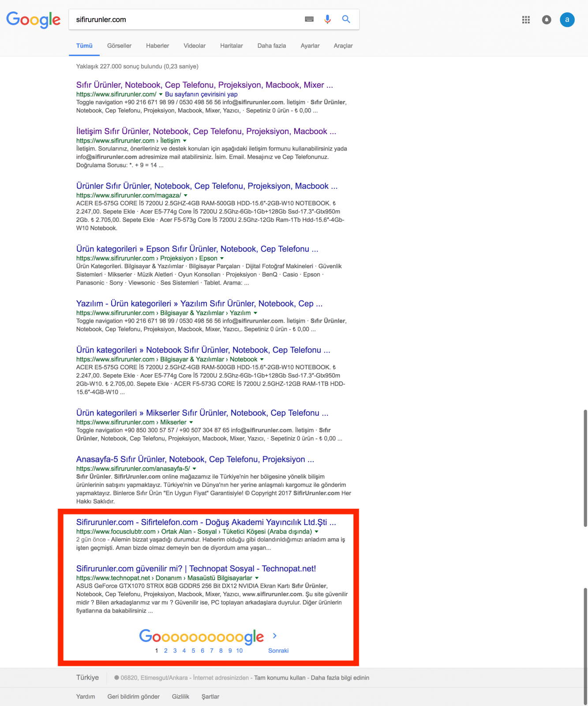588x706 pixels.
Task: Open 'İletişim Sıfır Ürünler' result
Action: 206,131
